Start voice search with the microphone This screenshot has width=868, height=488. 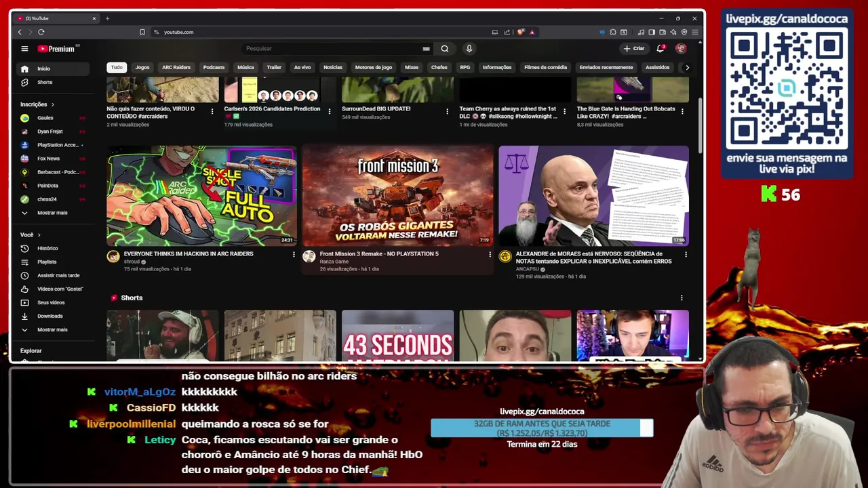[469, 49]
